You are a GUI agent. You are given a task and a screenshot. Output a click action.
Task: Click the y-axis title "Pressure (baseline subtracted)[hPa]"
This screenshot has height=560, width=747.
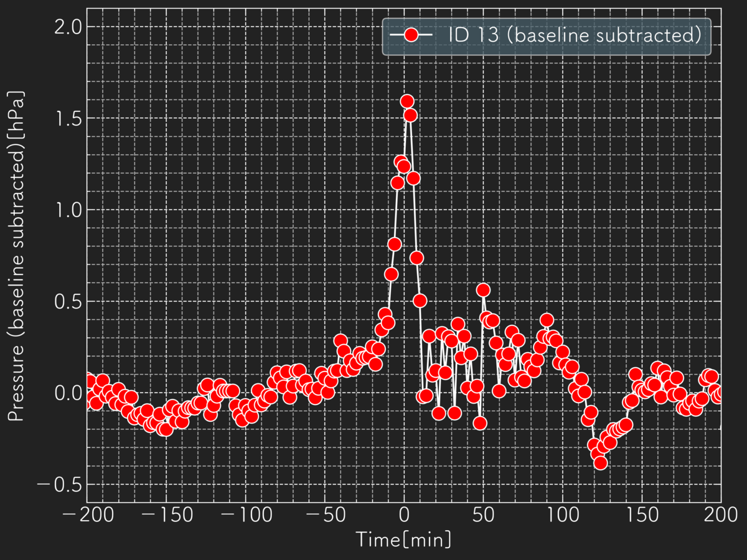(x=16, y=256)
